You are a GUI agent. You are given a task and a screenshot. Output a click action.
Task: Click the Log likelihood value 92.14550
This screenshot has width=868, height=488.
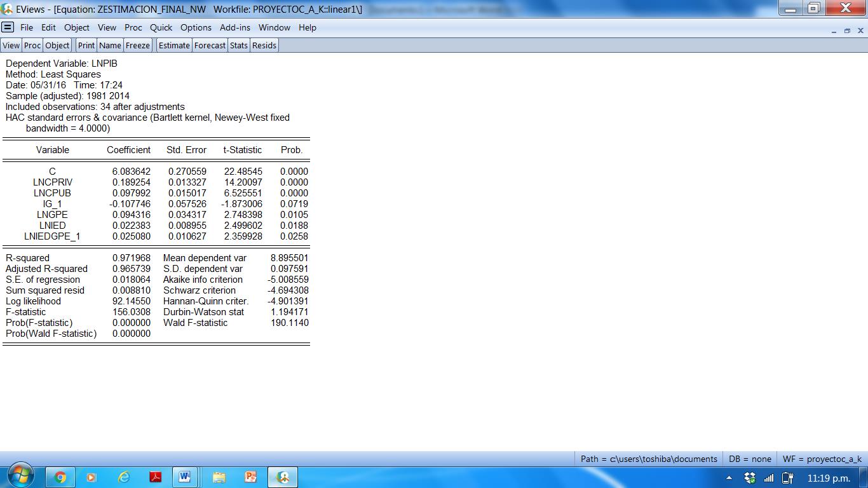point(132,301)
